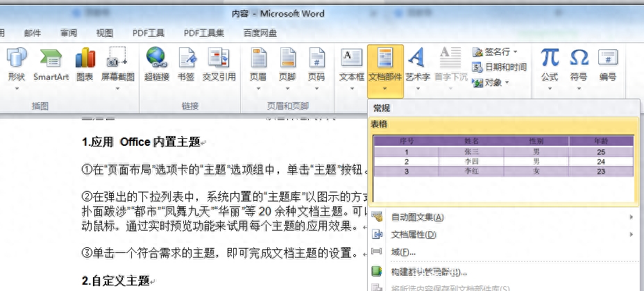
Task: Open the 文档属性(D) submenu
Action: (503, 235)
